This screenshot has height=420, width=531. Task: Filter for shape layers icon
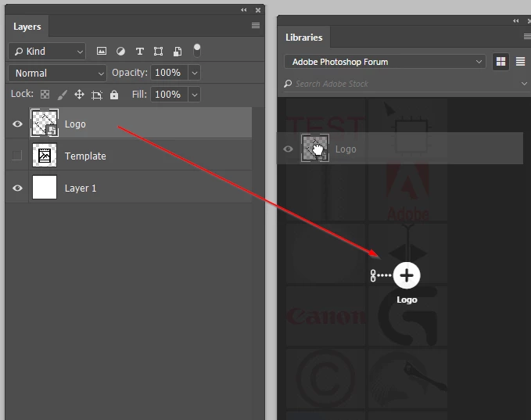[158, 51]
